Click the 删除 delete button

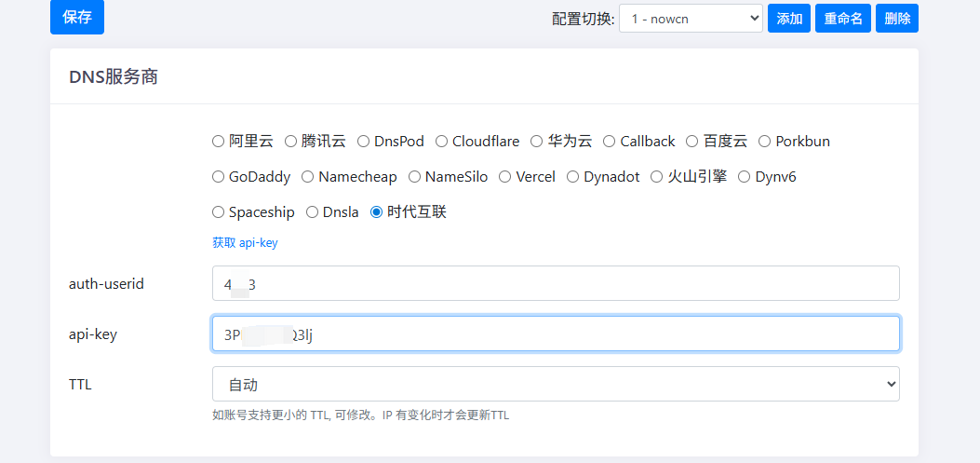click(x=897, y=19)
